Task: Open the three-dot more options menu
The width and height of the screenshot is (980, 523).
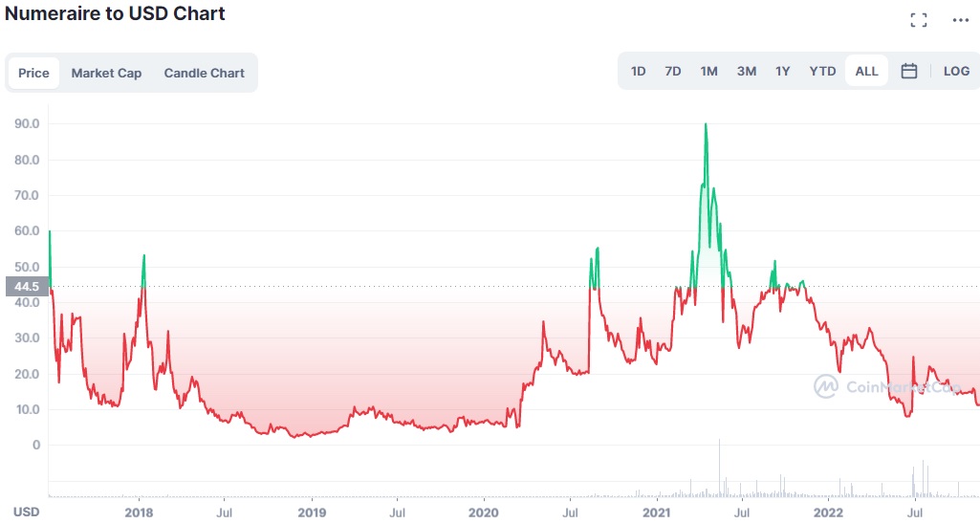Action: [x=961, y=20]
